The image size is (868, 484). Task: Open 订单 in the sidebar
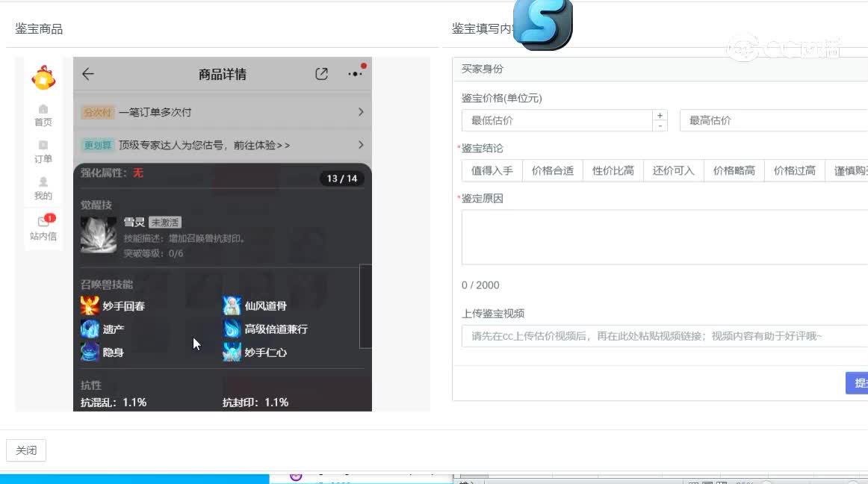[43, 152]
